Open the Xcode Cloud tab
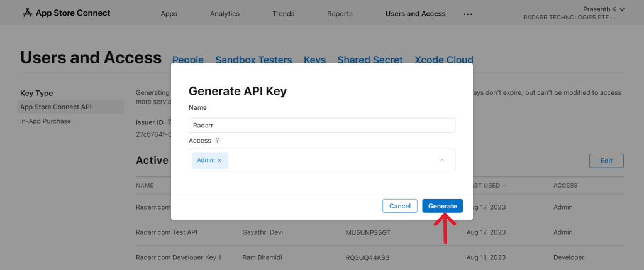 tap(444, 60)
